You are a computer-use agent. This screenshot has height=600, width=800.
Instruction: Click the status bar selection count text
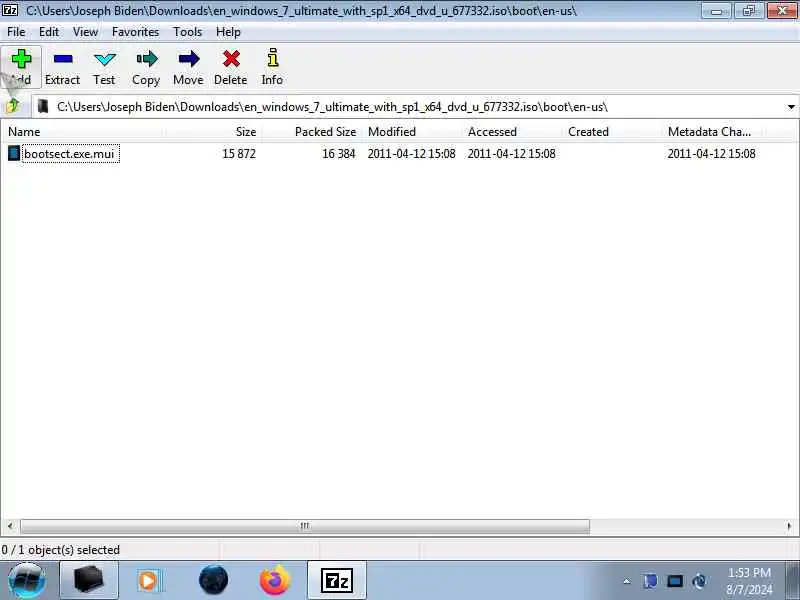click(61, 550)
